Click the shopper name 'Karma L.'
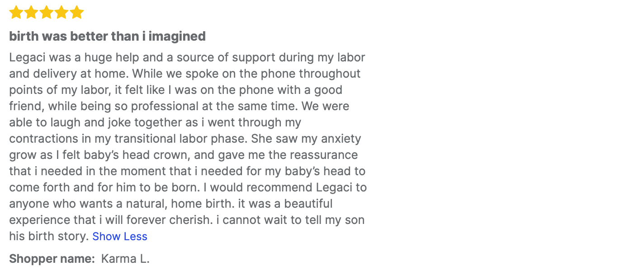The height and width of the screenshot is (270, 644). (125, 259)
